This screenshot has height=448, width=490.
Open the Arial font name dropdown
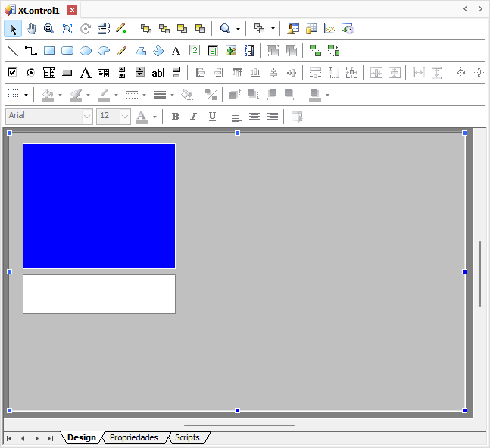(87, 117)
